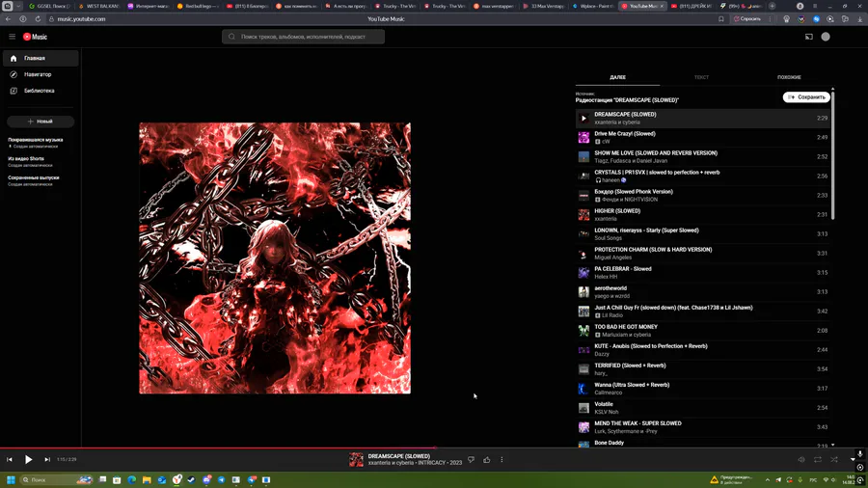Reload the page in browser

(x=38, y=19)
